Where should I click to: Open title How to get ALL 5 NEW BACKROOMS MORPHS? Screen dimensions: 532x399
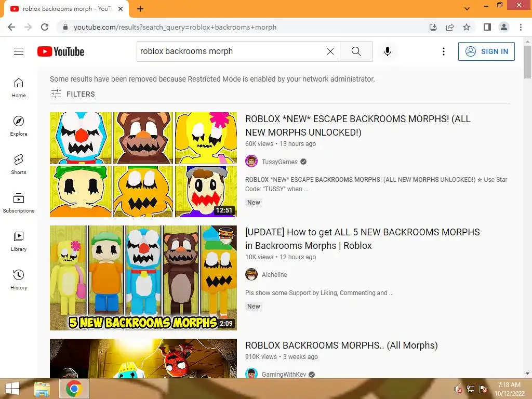(362, 238)
